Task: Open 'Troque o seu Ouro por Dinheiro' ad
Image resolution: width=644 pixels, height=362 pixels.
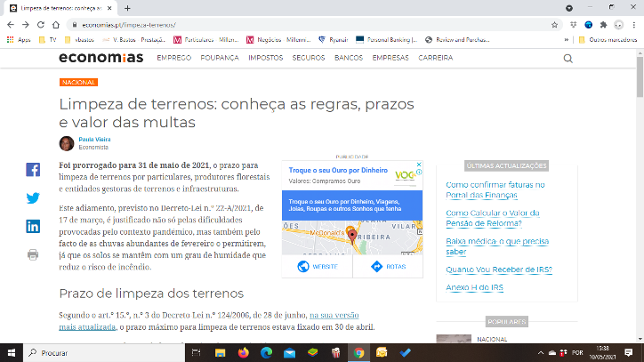Action: click(338, 170)
